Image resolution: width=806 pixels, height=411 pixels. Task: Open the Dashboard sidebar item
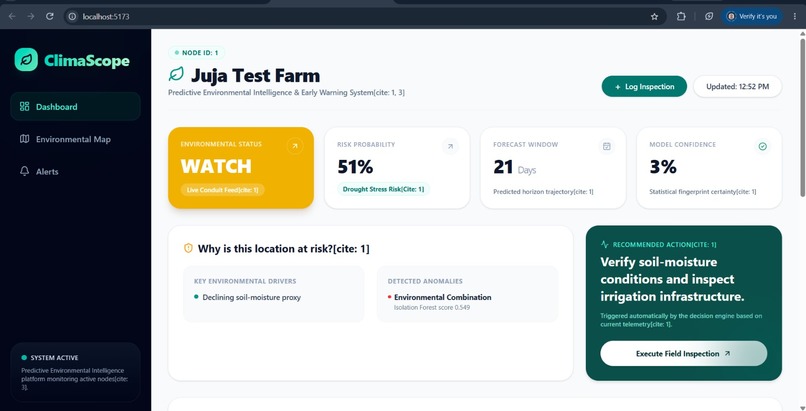coord(75,107)
